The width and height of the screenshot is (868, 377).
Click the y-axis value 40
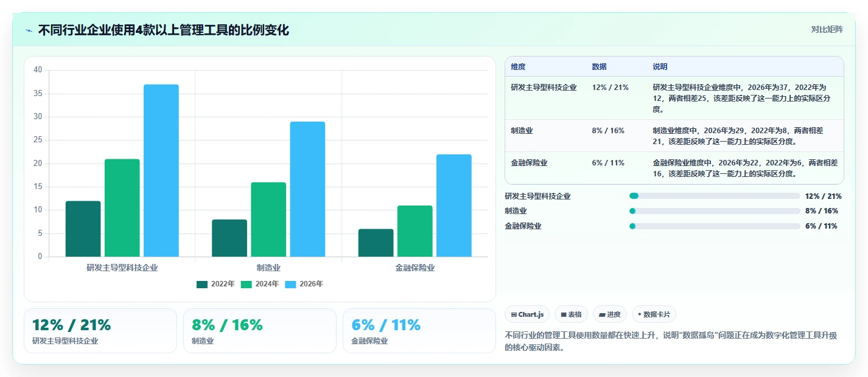pyautogui.click(x=38, y=70)
